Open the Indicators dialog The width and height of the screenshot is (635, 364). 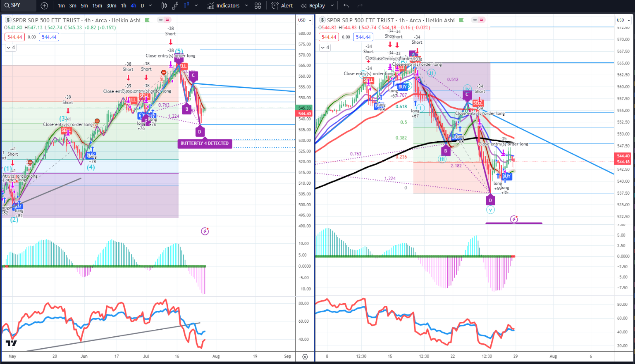[224, 6]
